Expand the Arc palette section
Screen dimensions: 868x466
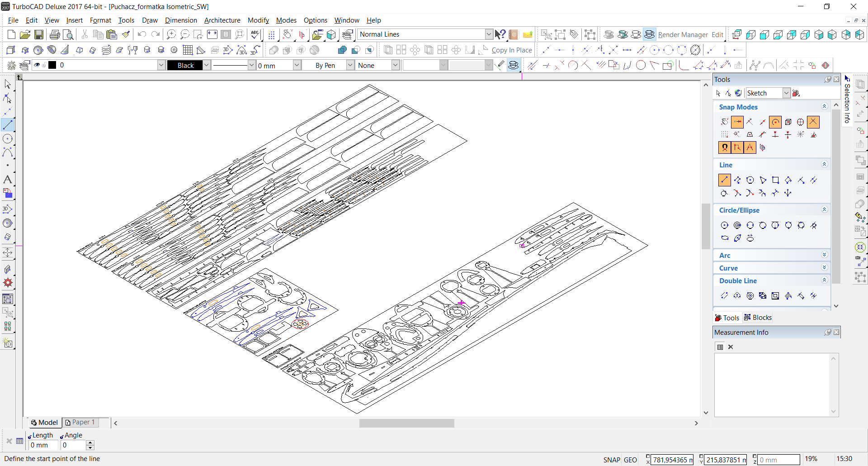pyautogui.click(x=824, y=255)
